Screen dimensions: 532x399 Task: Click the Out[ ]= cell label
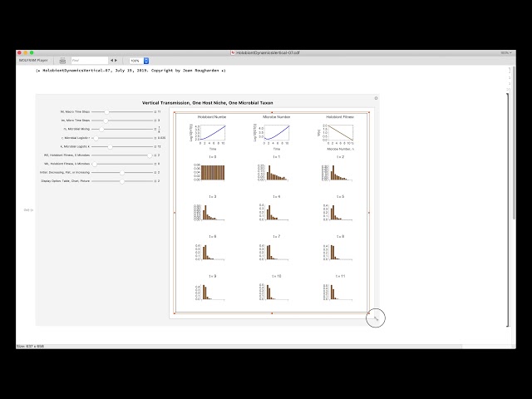tap(28, 210)
